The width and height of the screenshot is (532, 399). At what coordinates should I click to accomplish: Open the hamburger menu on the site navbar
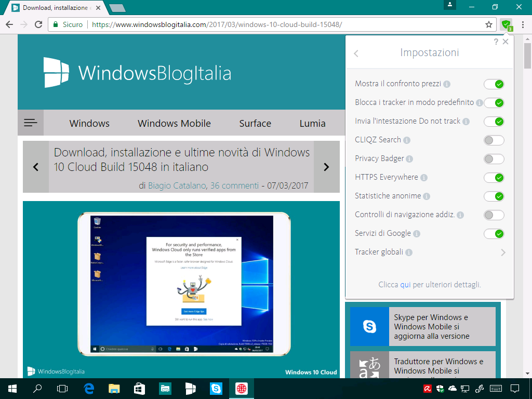(x=31, y=123)
